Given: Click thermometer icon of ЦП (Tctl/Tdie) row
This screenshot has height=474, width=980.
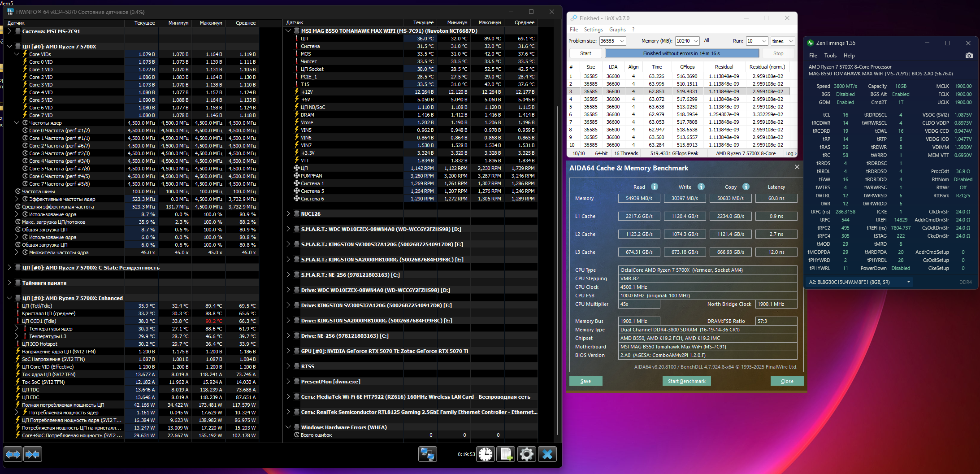Looking at the screenshot, I should click(18, 306).
